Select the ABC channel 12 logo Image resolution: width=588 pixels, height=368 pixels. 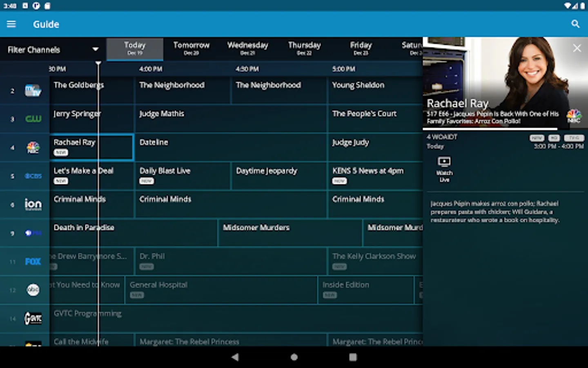[33, 290]
